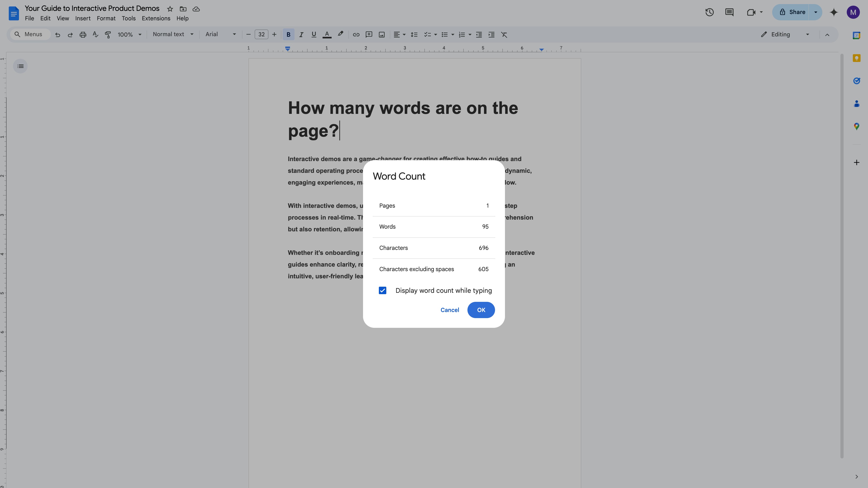Click the Gemini sparkle icon
Screen dimensions: 868x488
[x=834, y=12]
